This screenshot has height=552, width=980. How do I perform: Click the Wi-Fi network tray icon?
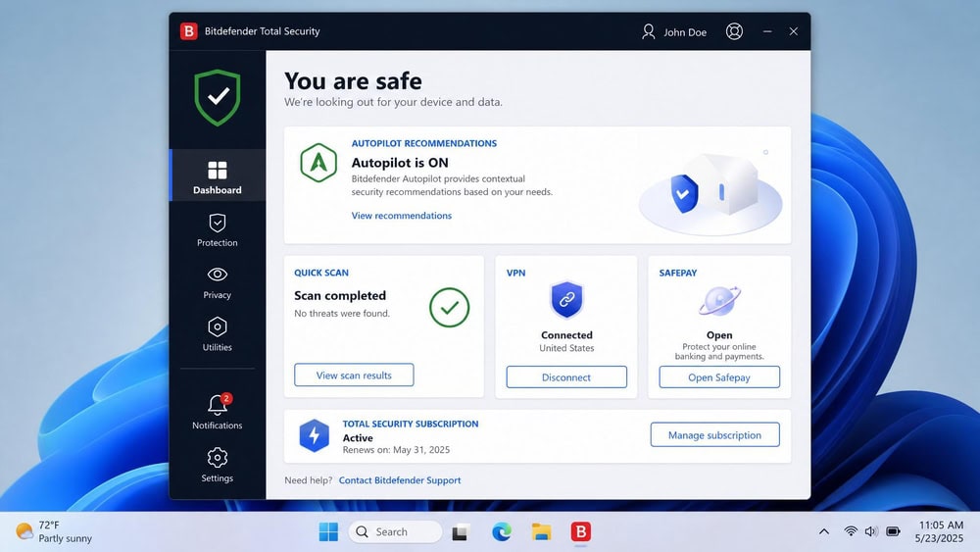[851, 532]
